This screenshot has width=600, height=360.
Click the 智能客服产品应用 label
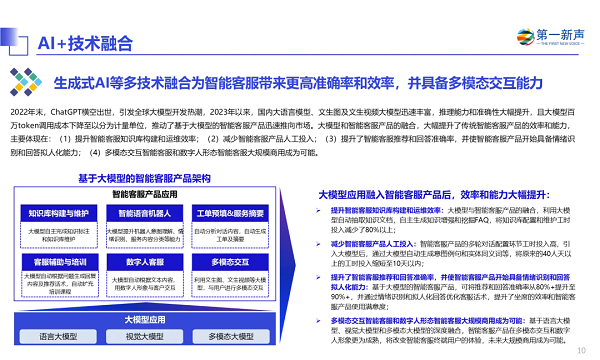(145, 194)
